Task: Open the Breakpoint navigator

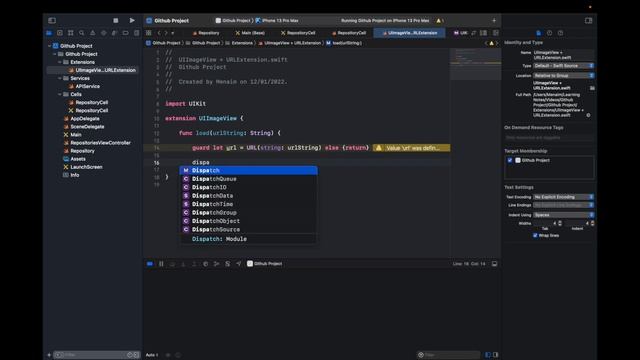Action: point(125,33)
